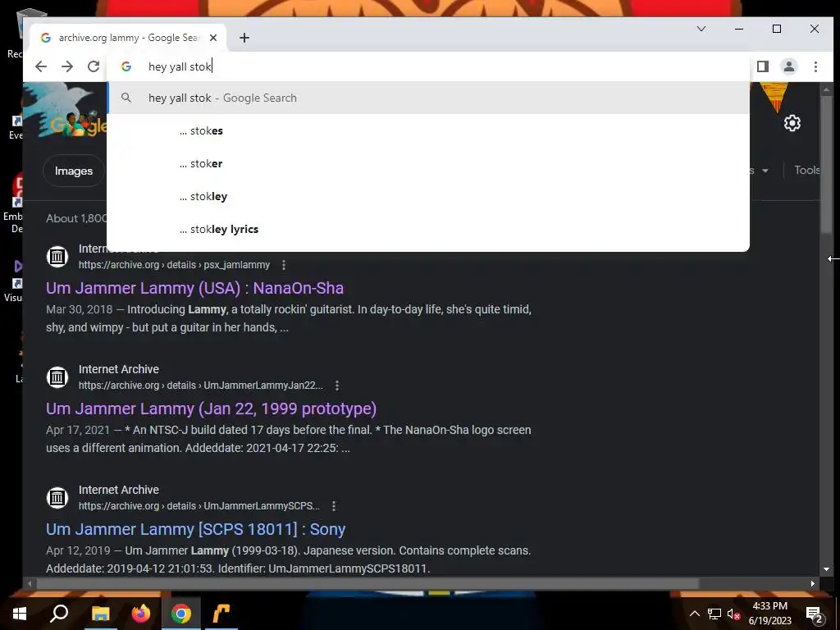The width and height of the screenshot is (840, 630).
Task: Go back to the previous page
Action: pyautogui.click(x=41, y=66)
